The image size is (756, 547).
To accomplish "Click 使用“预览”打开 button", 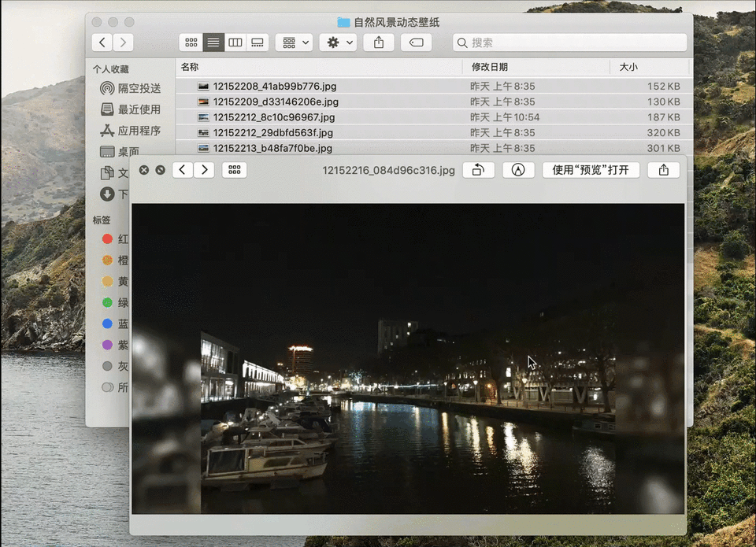I will [591, 170].
